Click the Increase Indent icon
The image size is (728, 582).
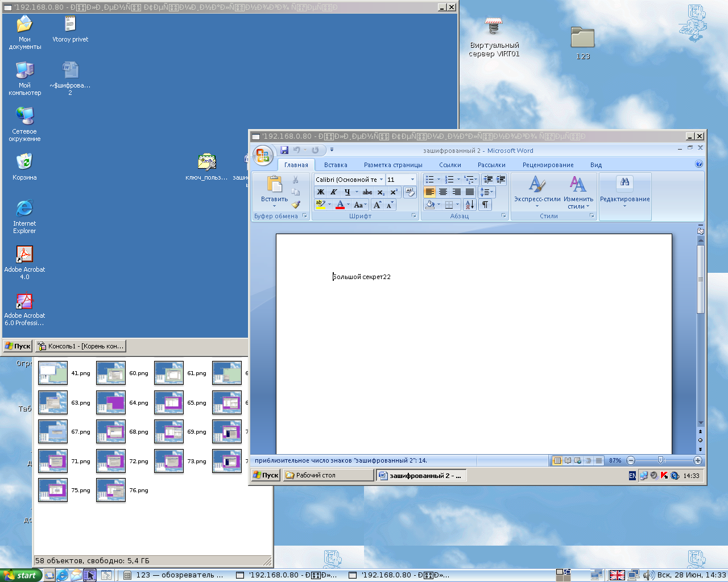[x=501, y=180]
